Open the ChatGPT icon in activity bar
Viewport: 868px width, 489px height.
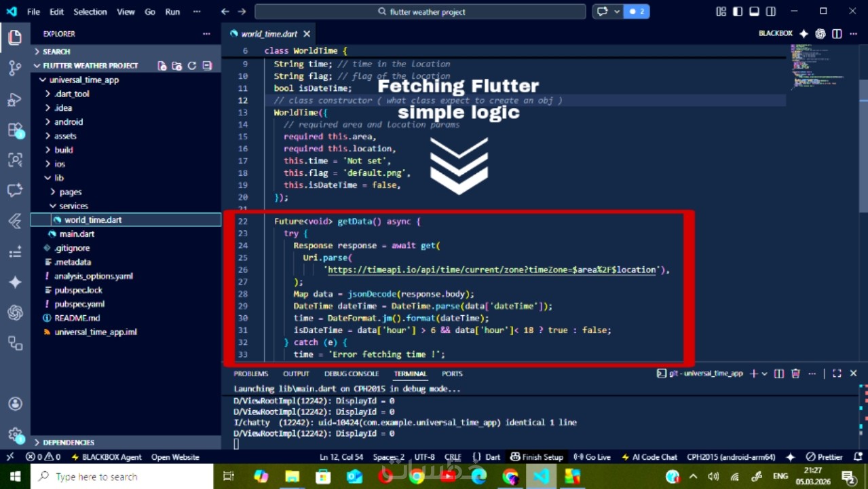coord(15,313)
